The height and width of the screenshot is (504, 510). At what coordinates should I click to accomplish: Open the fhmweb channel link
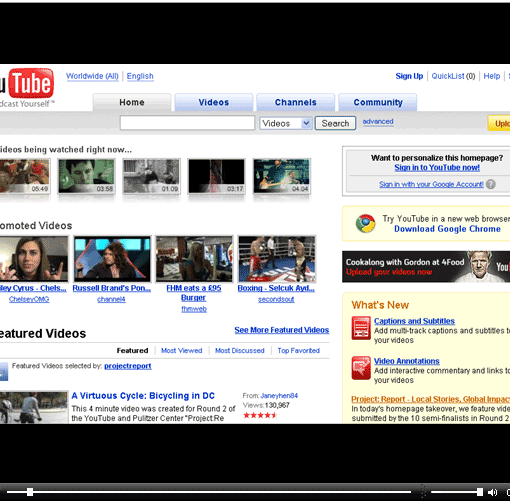click(x=194, y=309)
